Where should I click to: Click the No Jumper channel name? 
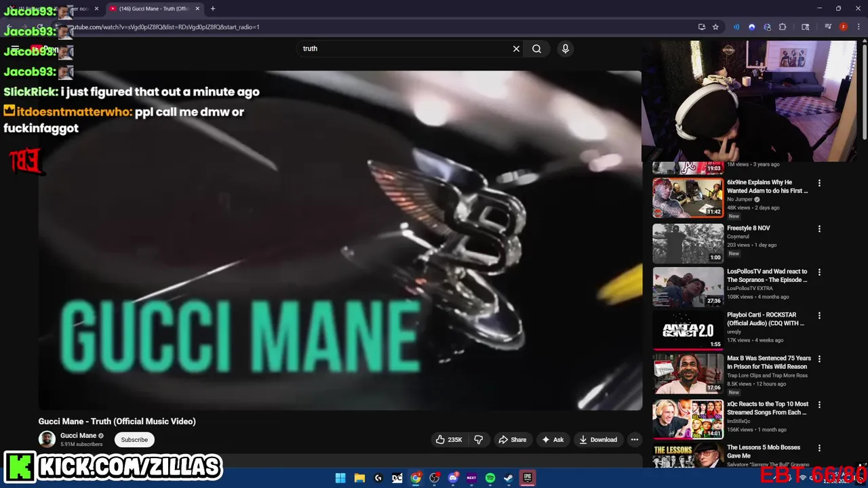(740, 199)
